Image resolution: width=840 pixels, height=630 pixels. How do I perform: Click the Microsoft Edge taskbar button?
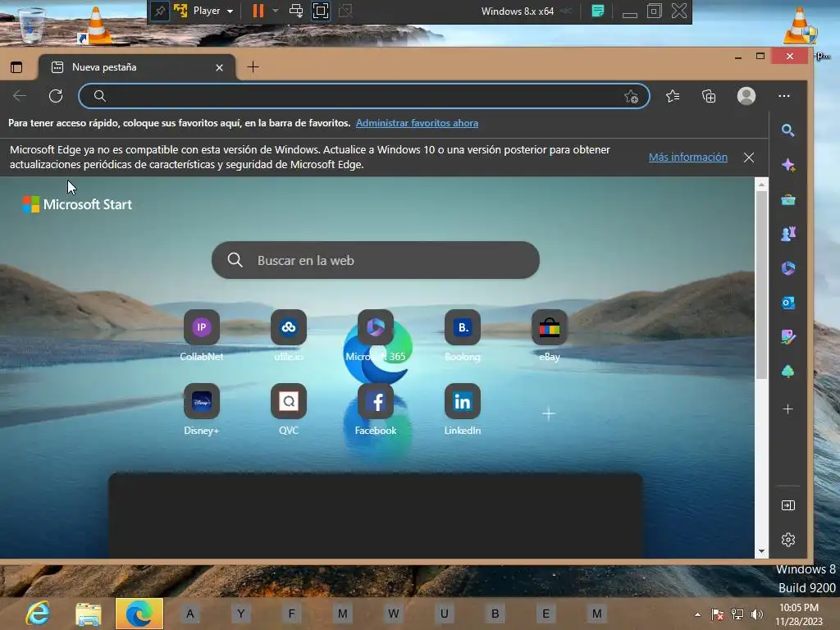pyautogui.click(x=139, y=614)
